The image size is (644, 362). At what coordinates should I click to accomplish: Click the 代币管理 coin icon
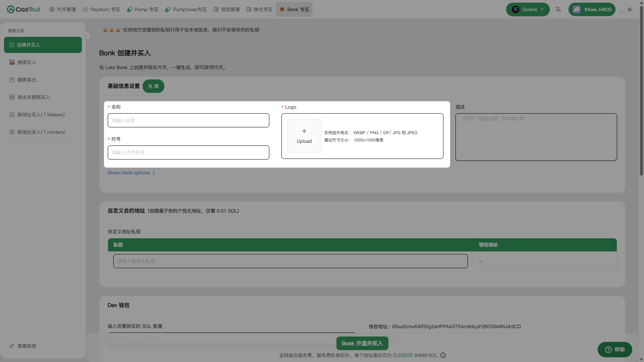pos(52,9)
